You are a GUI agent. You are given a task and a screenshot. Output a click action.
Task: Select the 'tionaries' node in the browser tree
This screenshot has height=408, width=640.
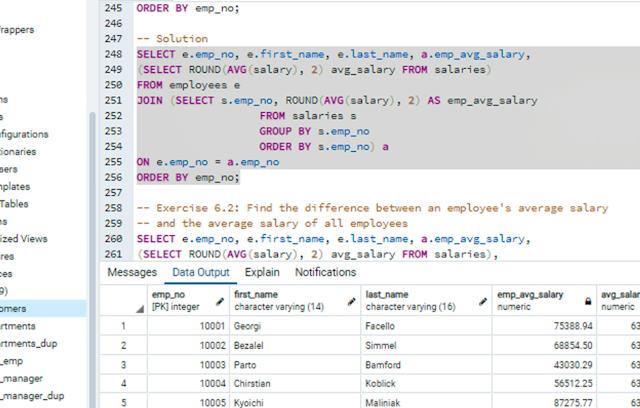(18, 151)
